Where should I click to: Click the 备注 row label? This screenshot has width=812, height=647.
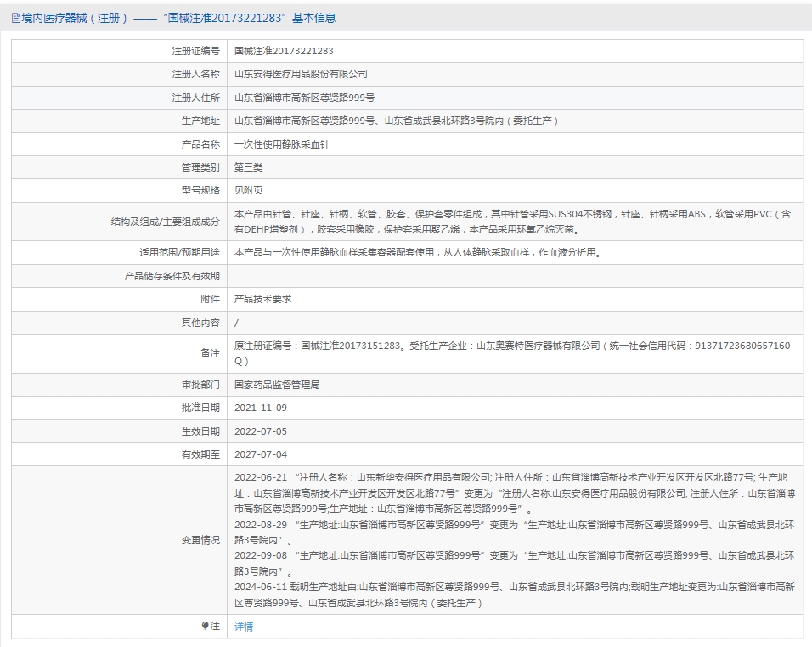click(x=211, y=353)
